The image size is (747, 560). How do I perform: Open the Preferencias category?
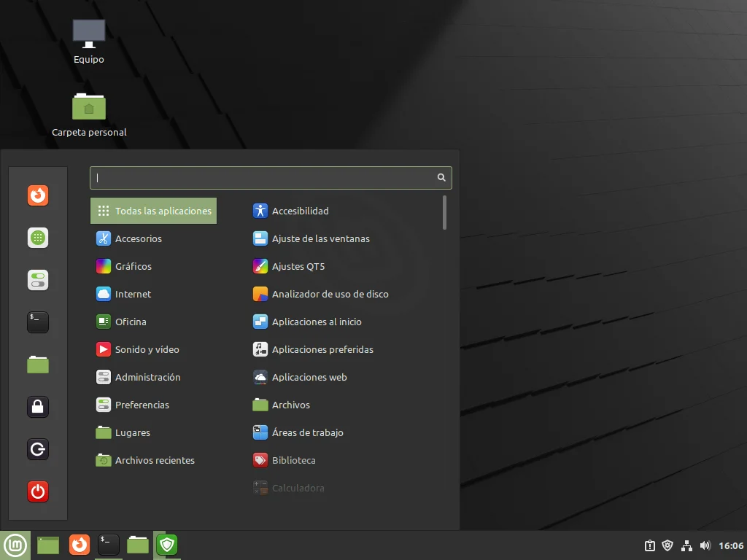tap(142, 405)
